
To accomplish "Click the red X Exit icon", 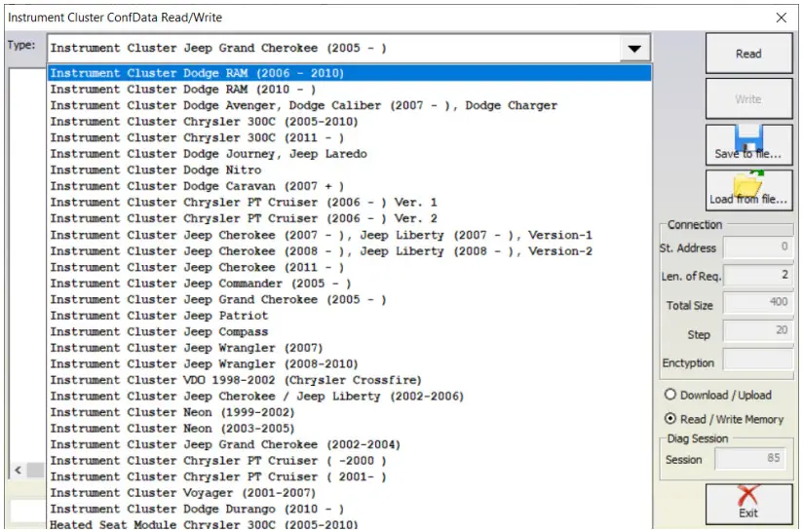I will [747, 496].
